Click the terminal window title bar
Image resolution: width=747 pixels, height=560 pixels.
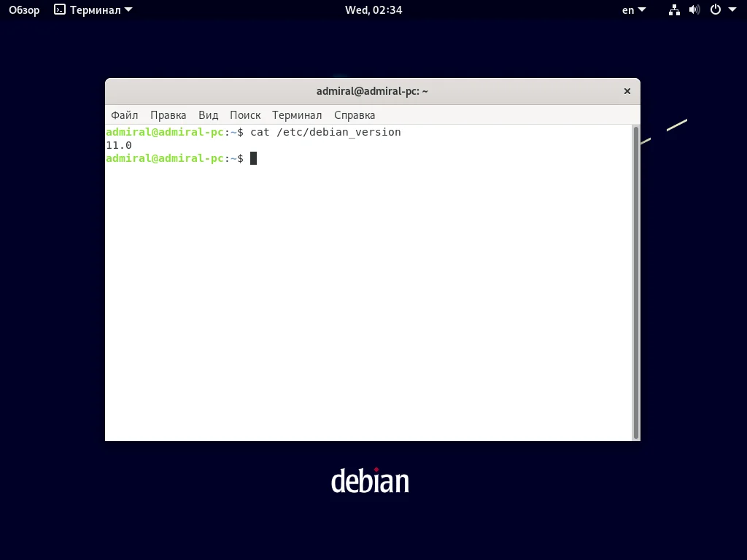(372, 90)
